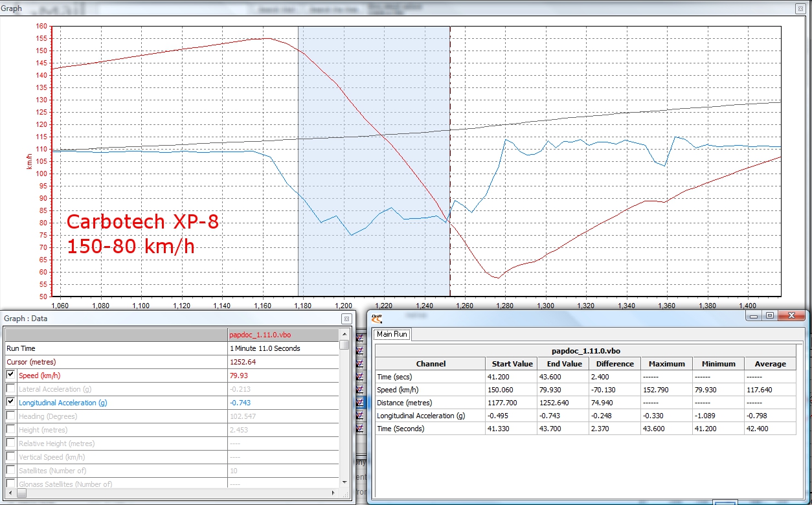Image resolution: width=812 pixels, height=505 pixels.
Task: Click the distance start value 1177.700
Action: coord(503,403)
